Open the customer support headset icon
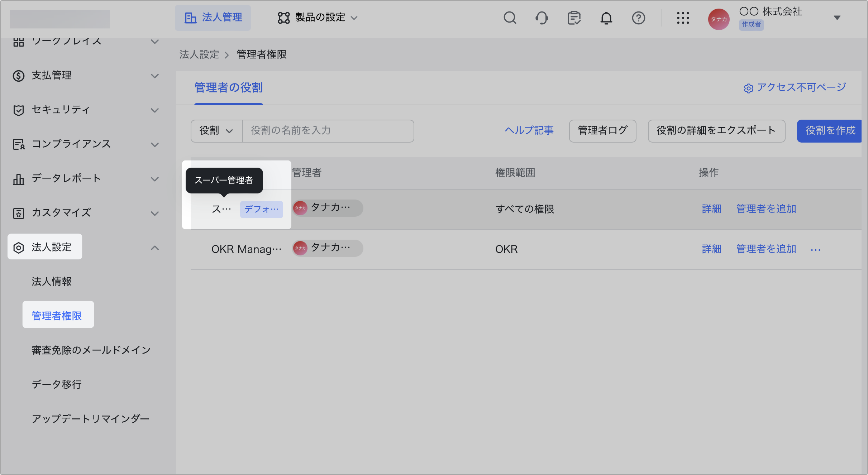The image size is (868, 475). (542, 18)
